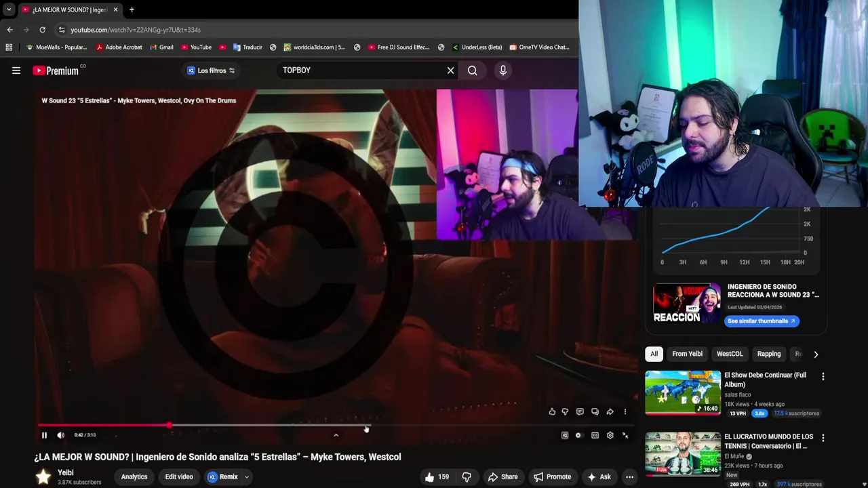Viewport: 868px width, 488px height.
Task: Go to YouTube Premium home logo
Action: click(x=56, y=70)
